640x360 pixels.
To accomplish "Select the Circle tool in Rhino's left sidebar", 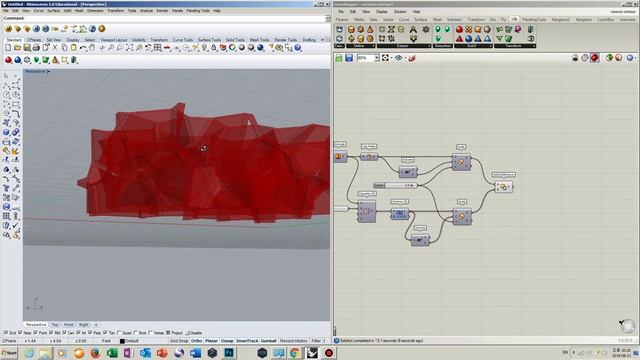I will pyautogui.click(x=7, y=95).
